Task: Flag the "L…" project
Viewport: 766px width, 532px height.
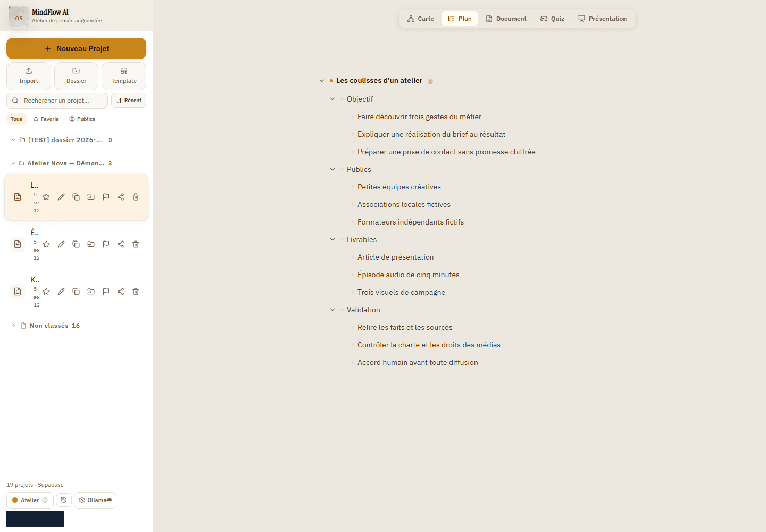Action: pyautogui.click(x=106, y=197)
